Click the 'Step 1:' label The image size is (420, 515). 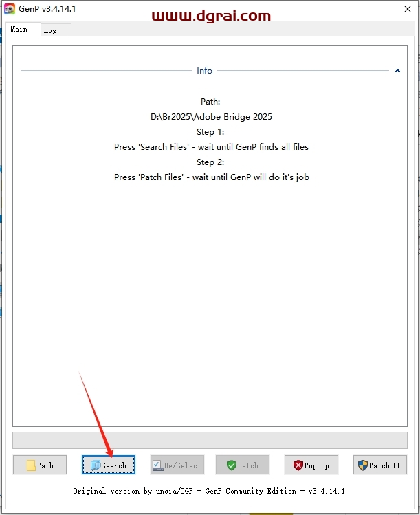pyautogui.click(x=210, y=132)
